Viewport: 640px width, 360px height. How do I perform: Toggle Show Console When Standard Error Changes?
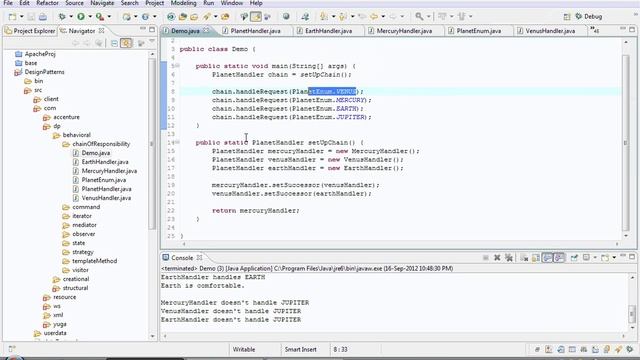tap(559, 258)
